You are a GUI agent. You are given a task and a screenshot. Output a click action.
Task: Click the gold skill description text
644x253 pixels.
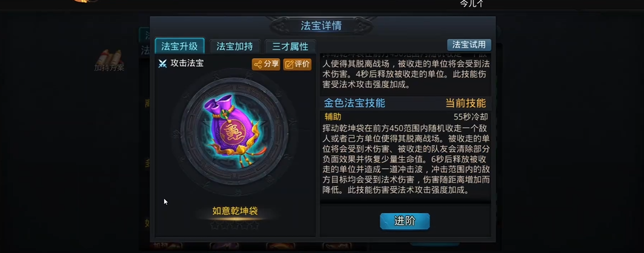click(x=406, y=159)
